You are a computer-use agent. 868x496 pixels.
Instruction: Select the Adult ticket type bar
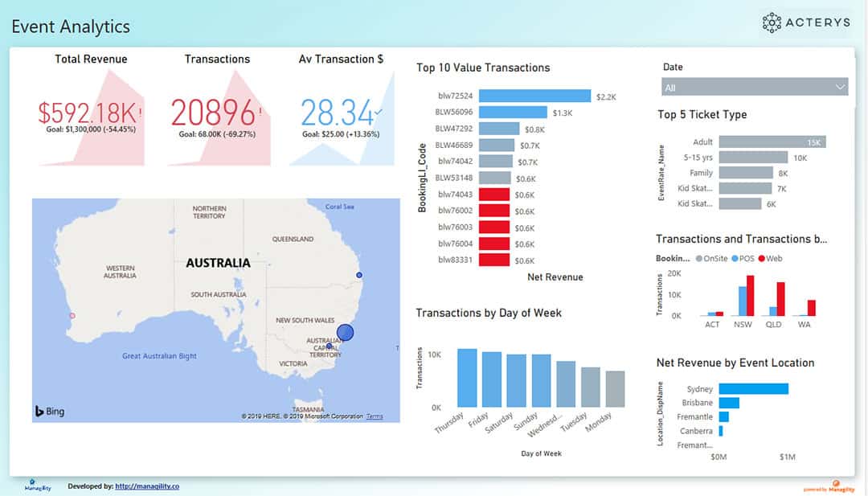(772, 142)
